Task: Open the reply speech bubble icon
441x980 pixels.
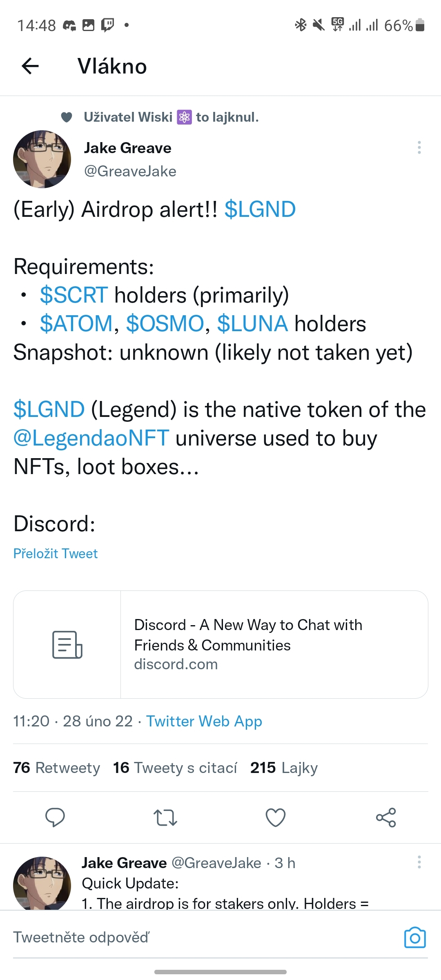Action: (x=55, y=817)
